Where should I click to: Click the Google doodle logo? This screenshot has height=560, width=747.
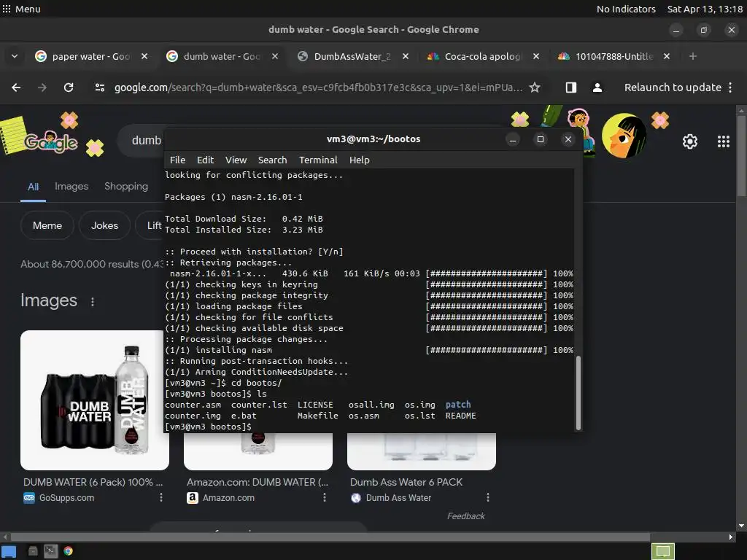pyautogui.click(x=51, y=141)
